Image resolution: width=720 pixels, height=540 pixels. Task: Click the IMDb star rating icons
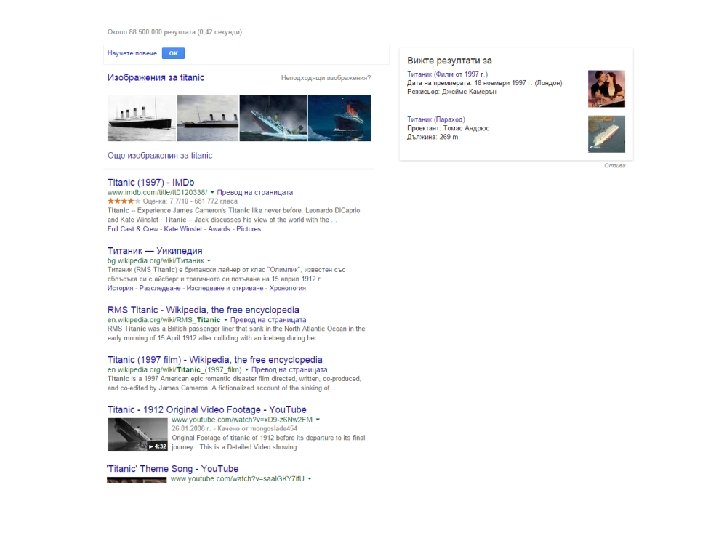[x=124, y=201]
